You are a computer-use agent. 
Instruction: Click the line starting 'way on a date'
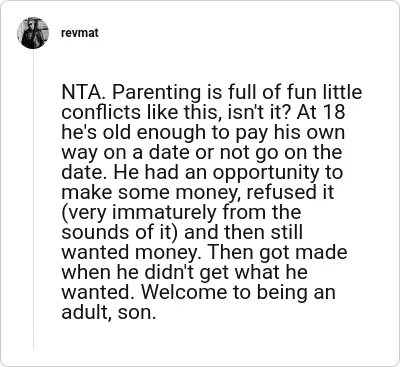tap(202, 153)
